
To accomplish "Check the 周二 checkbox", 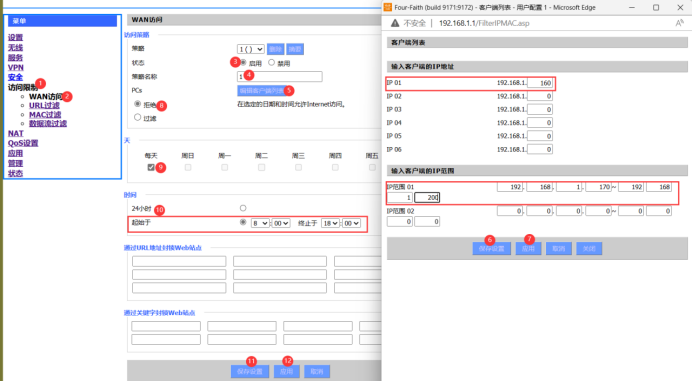I will [x=262, y=167].
